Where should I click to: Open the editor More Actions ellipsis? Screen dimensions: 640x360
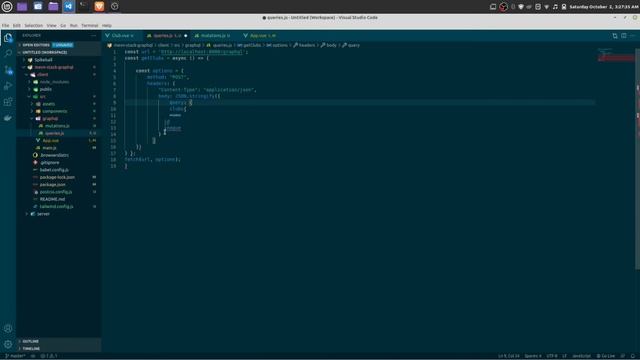tap(632, 36)
